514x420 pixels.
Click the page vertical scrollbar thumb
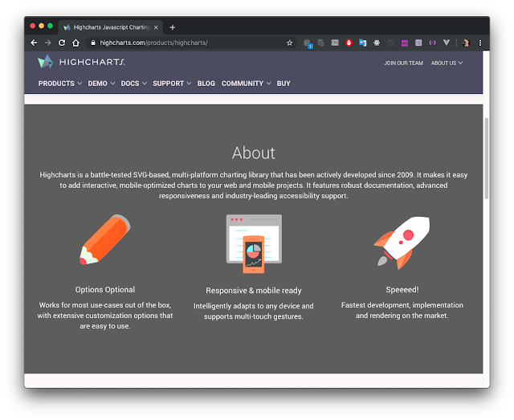tap(486, 158)
